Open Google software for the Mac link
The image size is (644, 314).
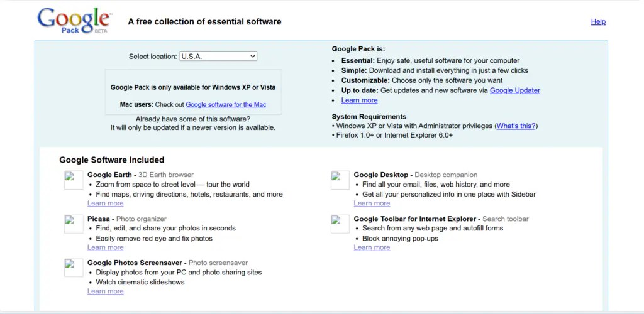pos(226,104)
